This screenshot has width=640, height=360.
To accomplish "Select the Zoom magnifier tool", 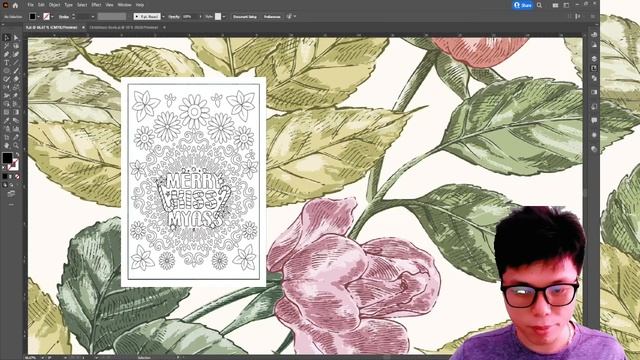I will coord(16,145).
